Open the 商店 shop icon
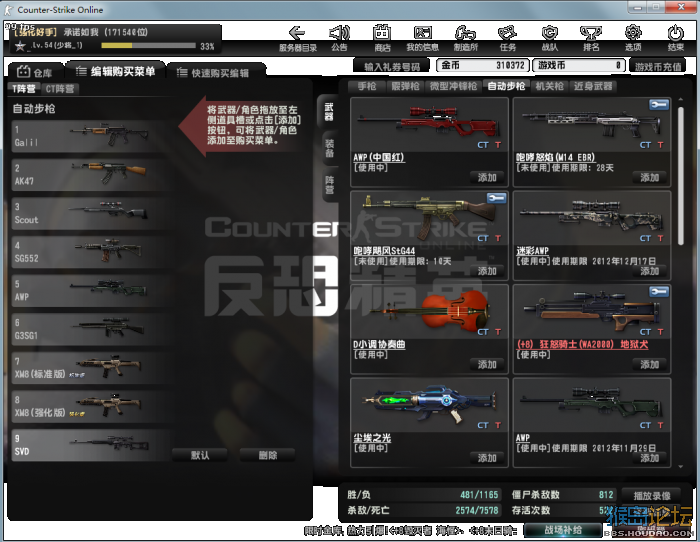Viewport: 700px width, 542px height. 382,33
